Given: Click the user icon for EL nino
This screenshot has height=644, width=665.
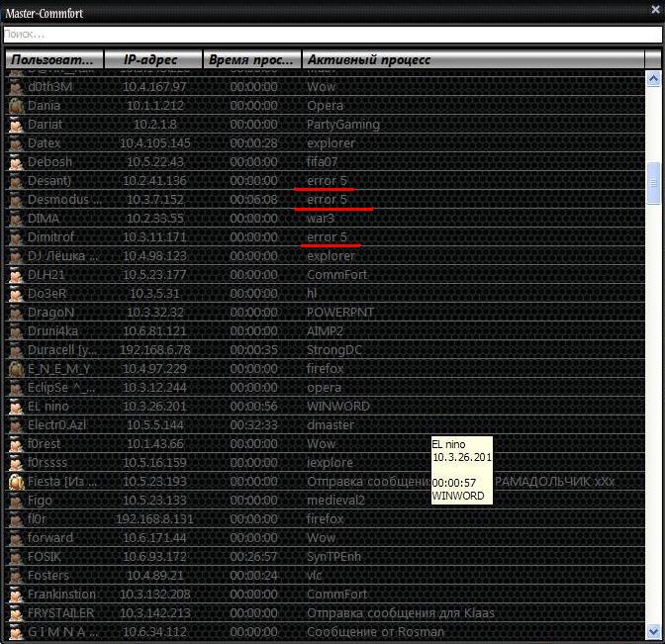Looking at the screenshot, I should [x=16, y=407].
